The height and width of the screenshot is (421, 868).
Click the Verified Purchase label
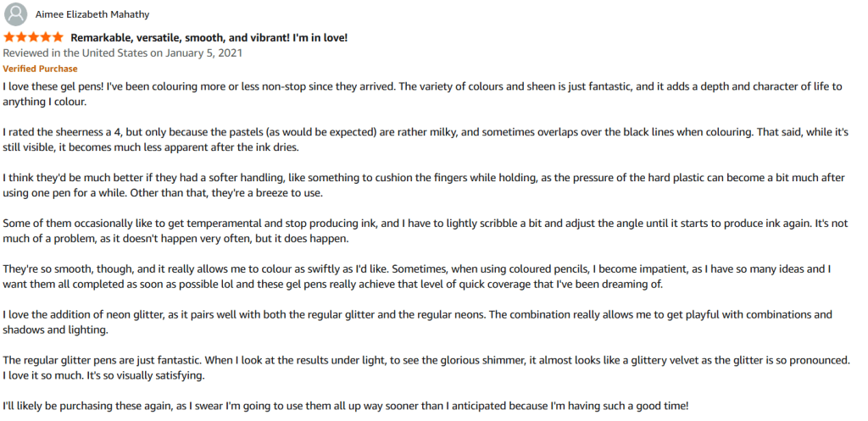point(40,69)
